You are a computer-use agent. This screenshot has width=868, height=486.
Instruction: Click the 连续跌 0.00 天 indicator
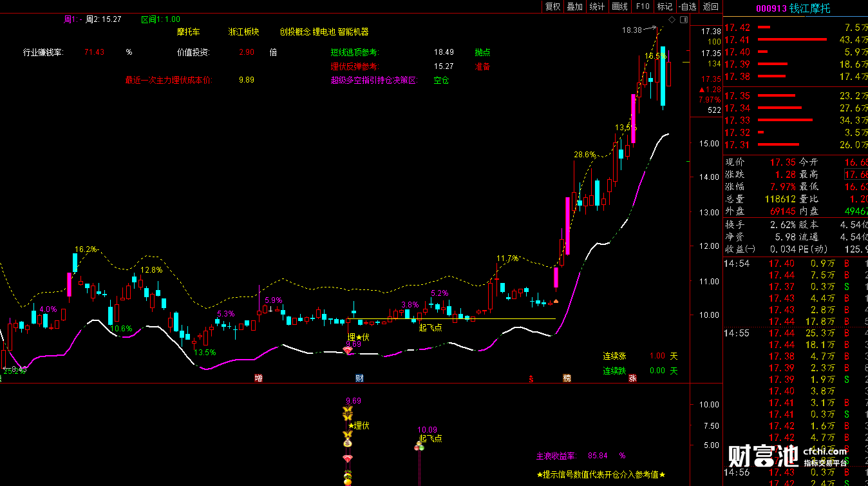click(640, 371)
